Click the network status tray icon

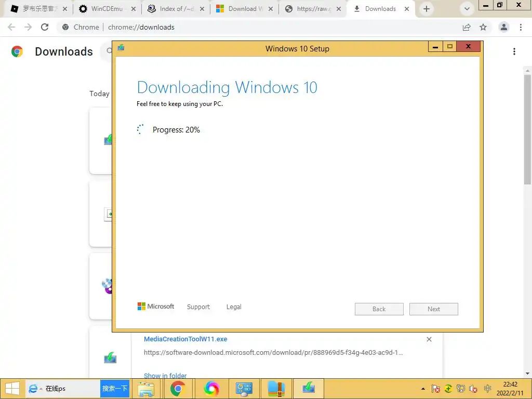pos(460,389)
